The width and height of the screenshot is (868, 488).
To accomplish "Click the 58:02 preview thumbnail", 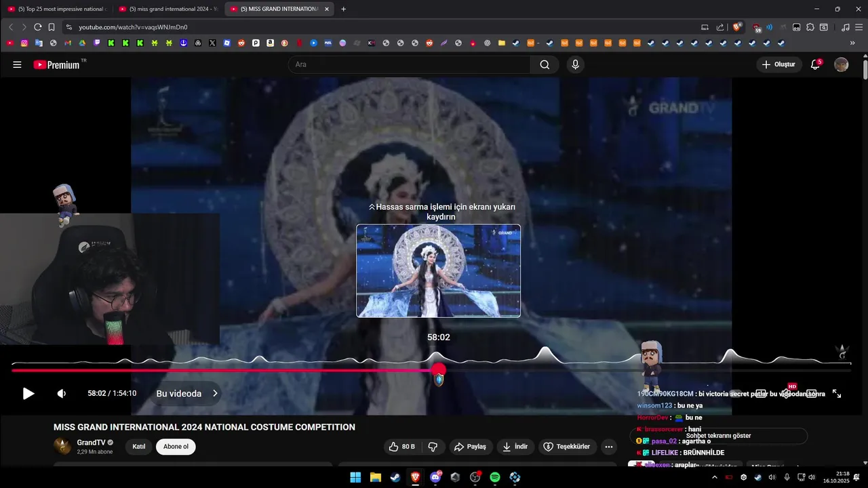I will pos(439,271).
